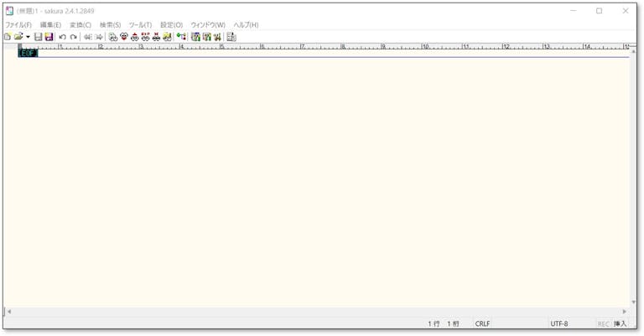Click the column ruler above the text
This screenshot has width=644, height=336.
(324, 46)
